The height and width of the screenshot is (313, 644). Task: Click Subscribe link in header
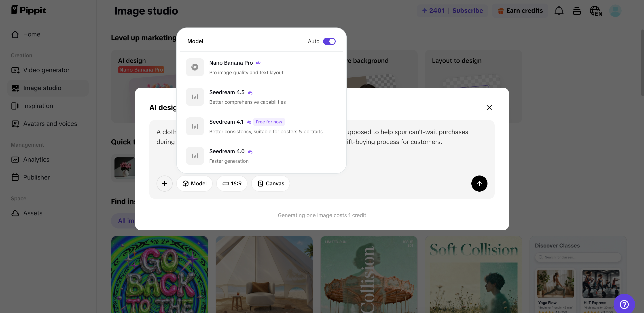coord(467,11)
